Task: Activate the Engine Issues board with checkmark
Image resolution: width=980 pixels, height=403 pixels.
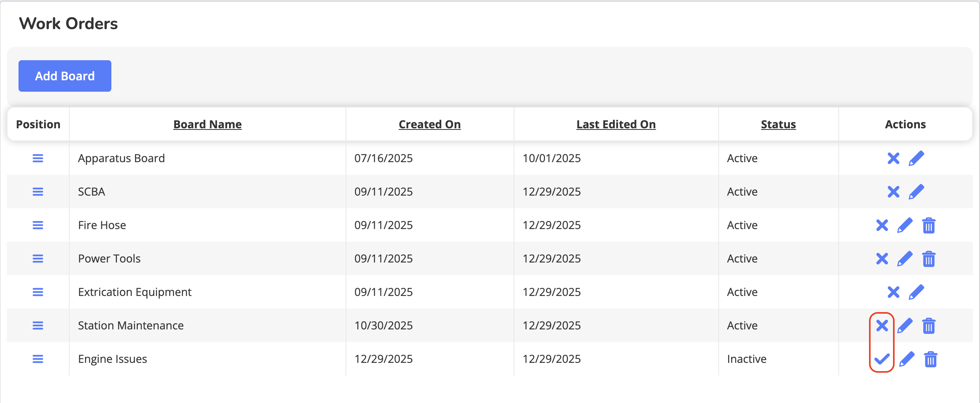Action: pos(882,359)
